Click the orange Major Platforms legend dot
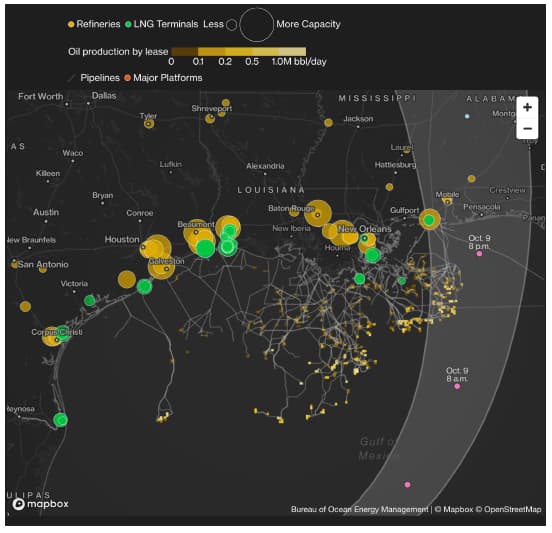Screen dimensions: 552x533 127,78
